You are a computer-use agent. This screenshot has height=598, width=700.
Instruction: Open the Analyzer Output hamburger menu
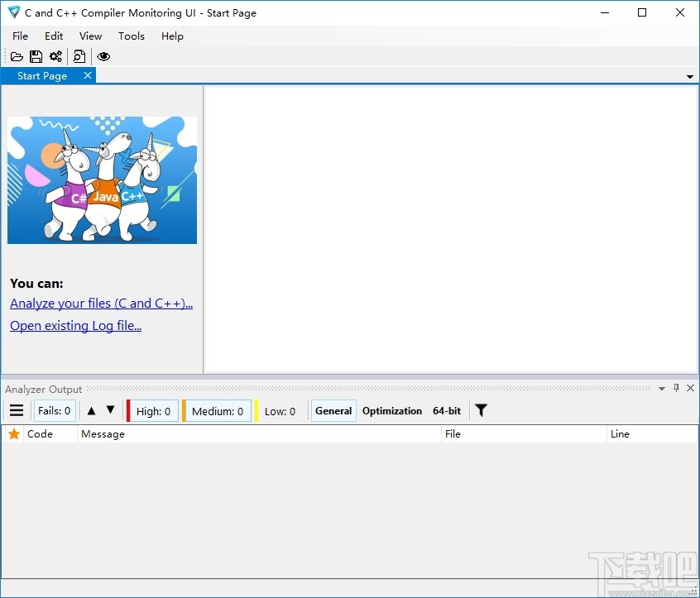(17, 410)
